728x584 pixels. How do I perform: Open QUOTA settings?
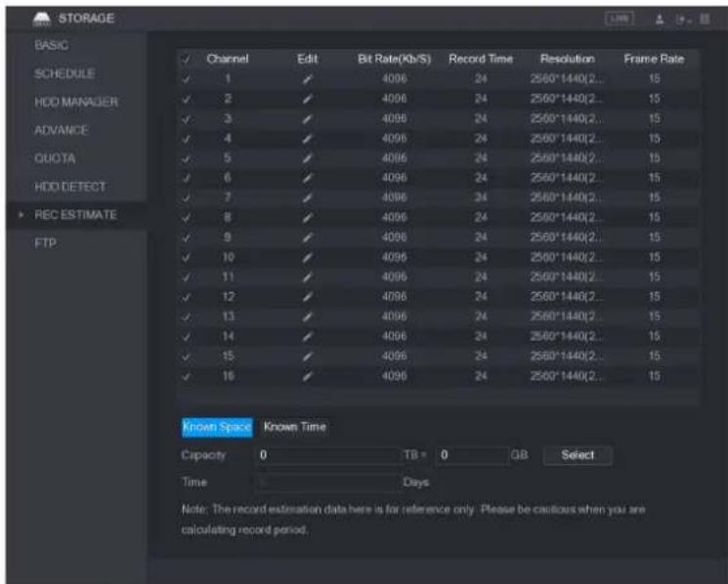coord(55,158)
